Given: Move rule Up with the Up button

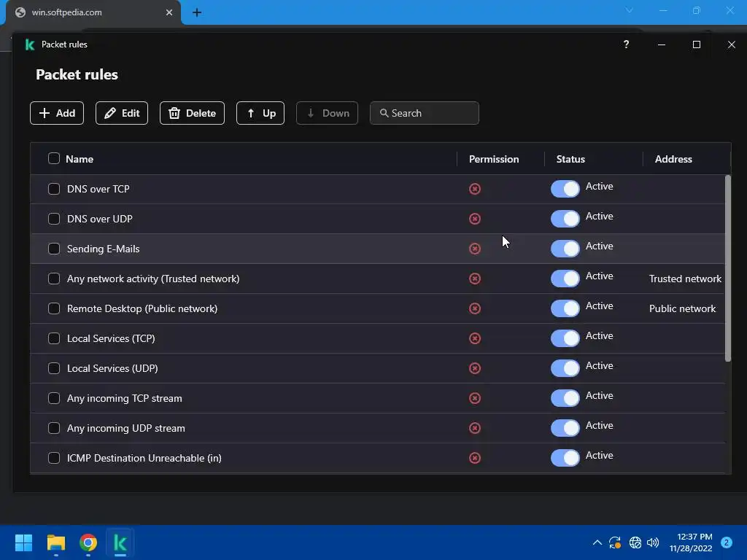Looking at the screenshot, I should 260,113.
